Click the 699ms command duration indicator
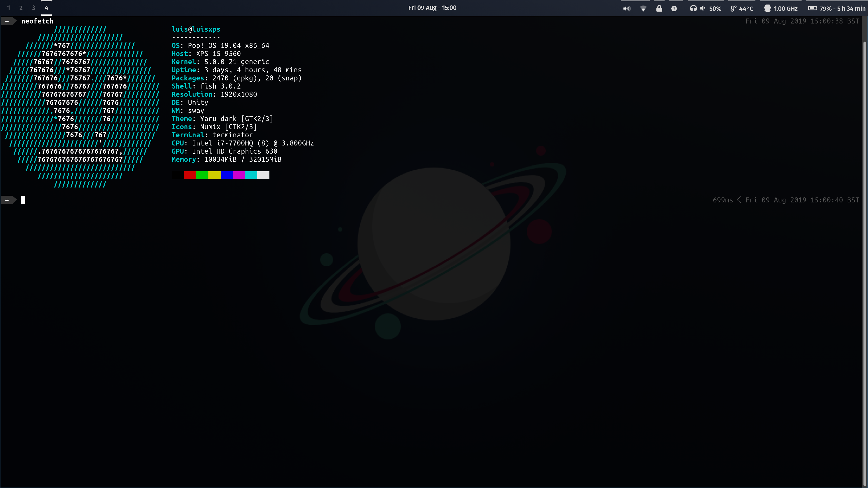This screenshot has width=868, height=488. tap(722, 200)
